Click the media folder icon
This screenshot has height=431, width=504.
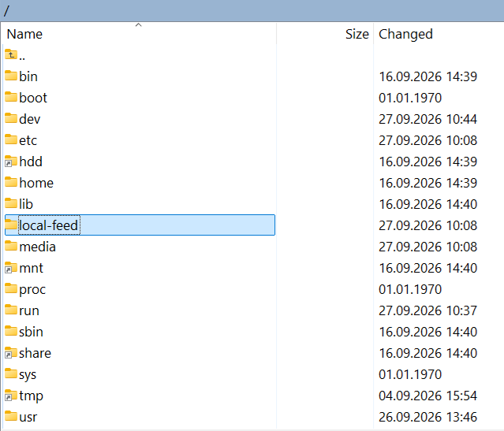coord(11,246)
